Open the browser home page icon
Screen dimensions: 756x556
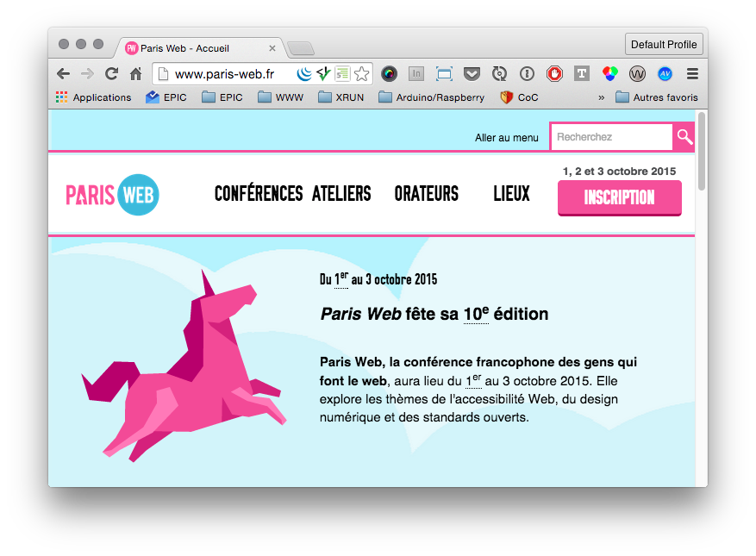point(136,74)
